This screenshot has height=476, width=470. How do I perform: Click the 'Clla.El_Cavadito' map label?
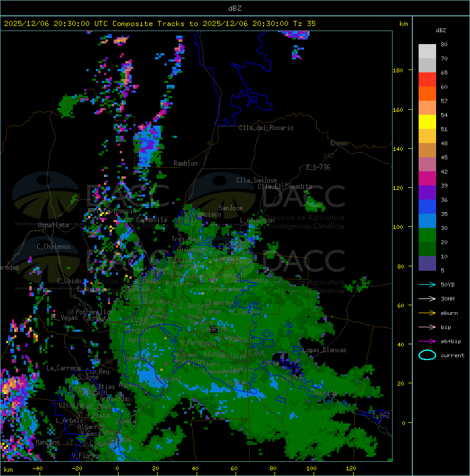tap(285, 187)
